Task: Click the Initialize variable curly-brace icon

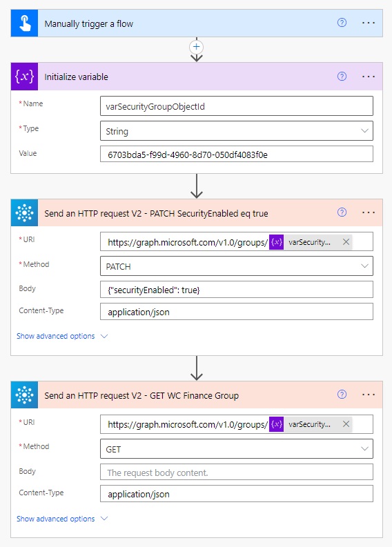Action: (24, 77)
